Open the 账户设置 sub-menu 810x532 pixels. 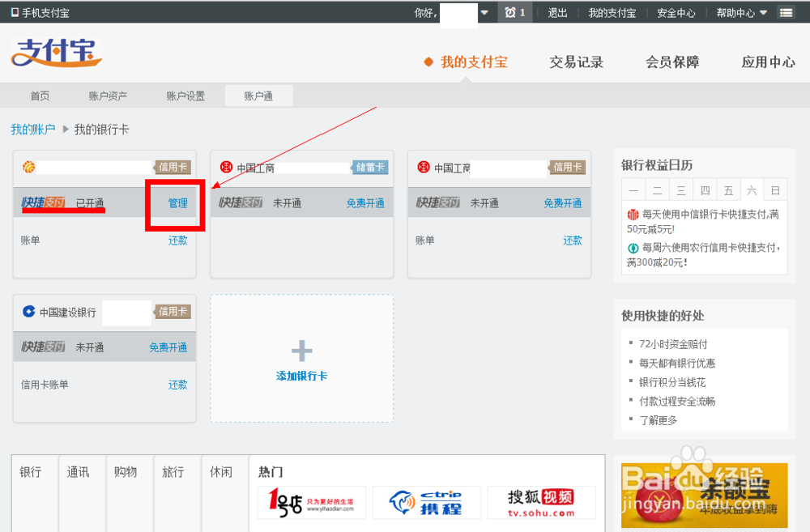coord(185,96)
